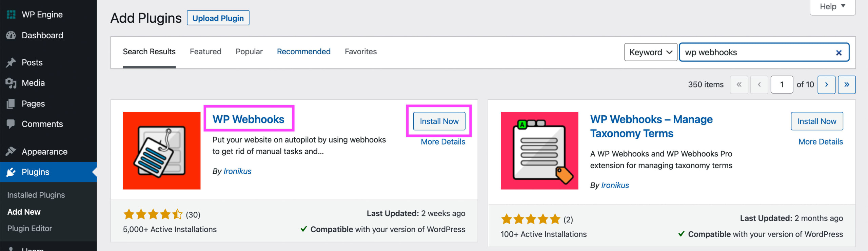Click WP Engine sidebar label
This screenshot has height=251, width=868.
coord(42,15)
